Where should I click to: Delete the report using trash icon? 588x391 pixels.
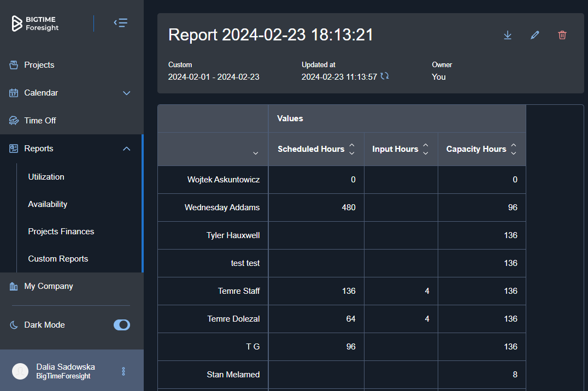(x=562, y=35)
